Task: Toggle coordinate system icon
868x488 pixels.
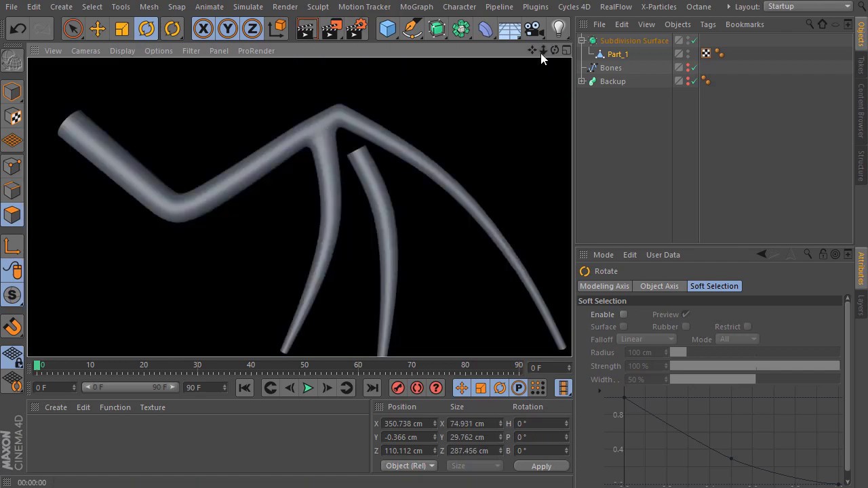Action: [x=277, y=28]
